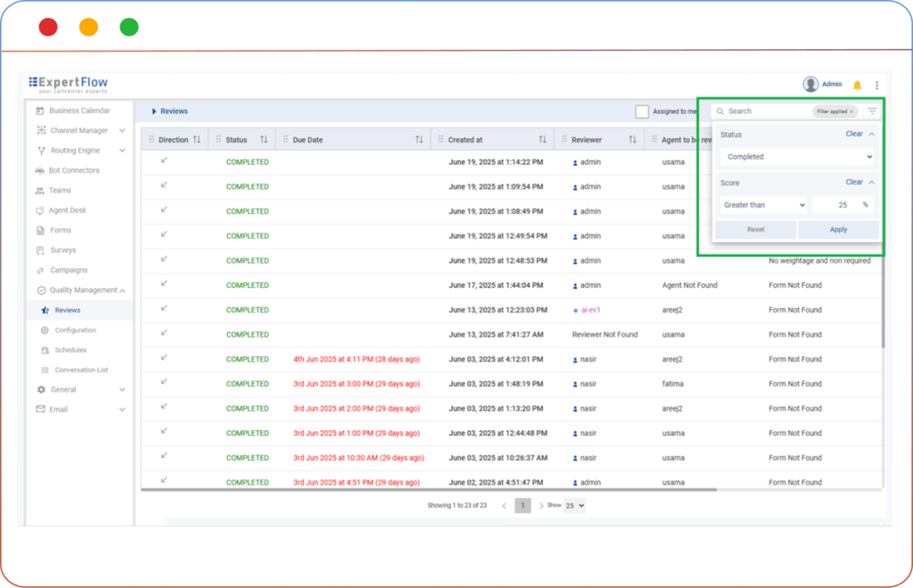Sort the Due Date column
913x588 pixels.
click(x=419, y=140)
